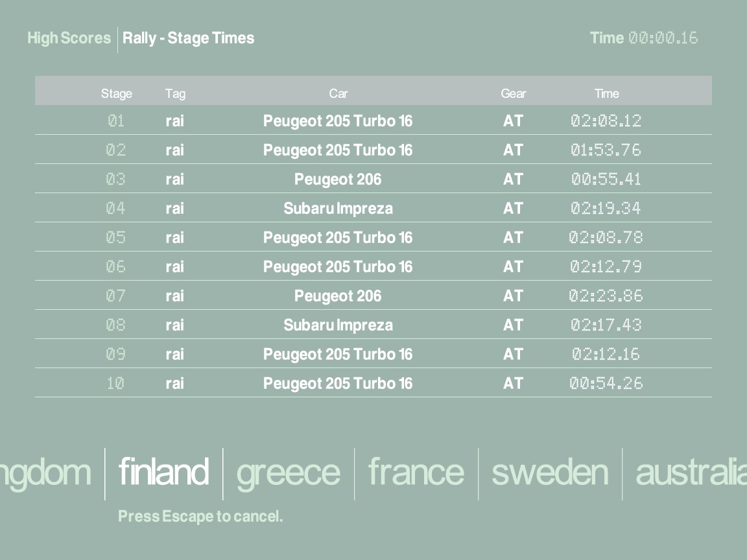Select stage 07 time 02:23.86
Viewport: 747px width, 560px height.
(x=606, y=296)
